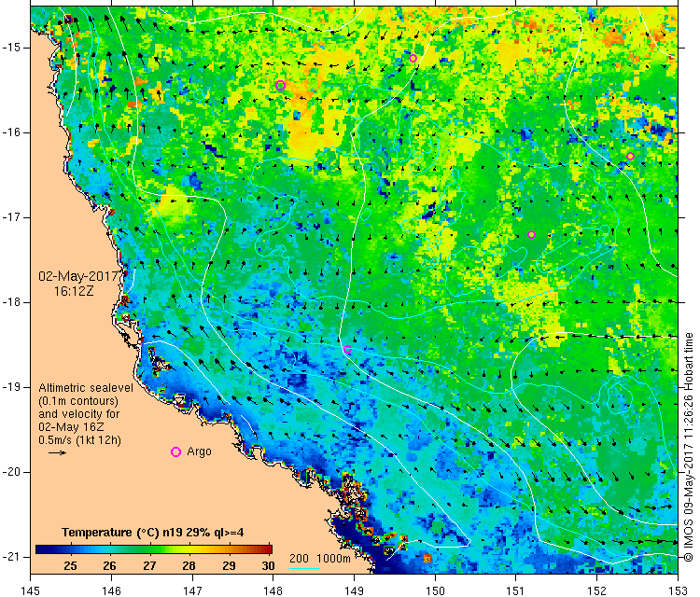Click the Argo float marker near 149.7°E, 15.1°S

pos(413,59)
